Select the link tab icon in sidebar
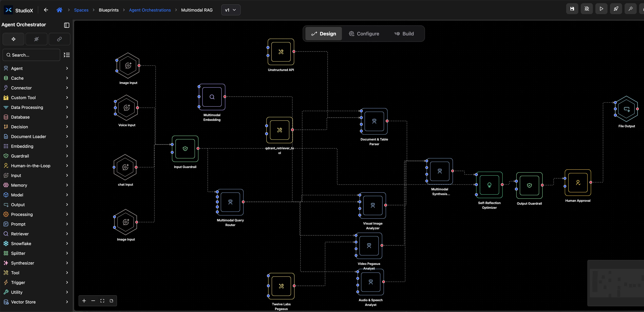This screenshot has width=644, height=312. 59,39
